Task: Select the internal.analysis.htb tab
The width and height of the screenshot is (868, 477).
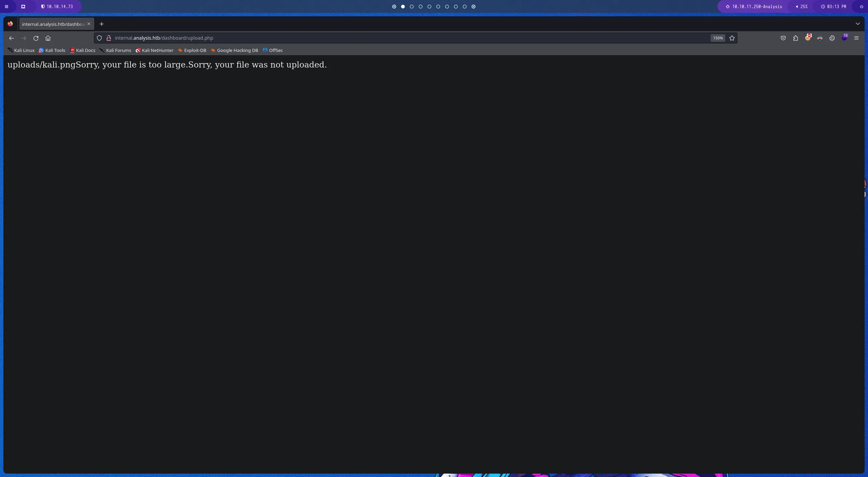Action: pyautogui.click(x=53, y=24)
